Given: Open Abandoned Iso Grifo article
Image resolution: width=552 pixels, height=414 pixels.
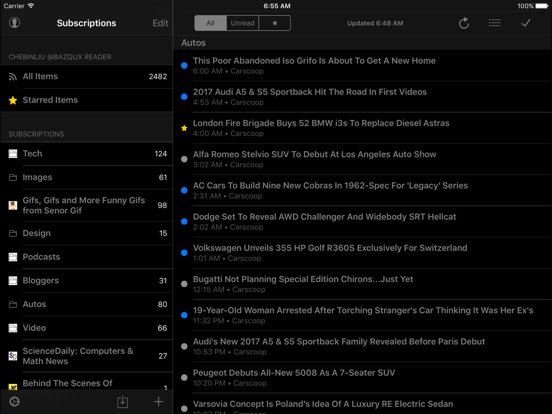Looking at the screenshot, I should (363, 65).
